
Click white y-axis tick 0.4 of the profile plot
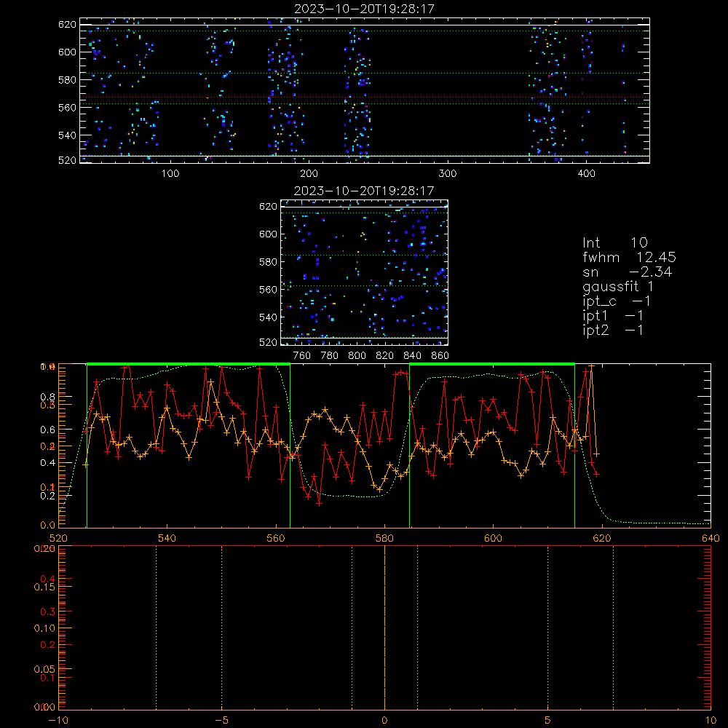click(48, 463)
